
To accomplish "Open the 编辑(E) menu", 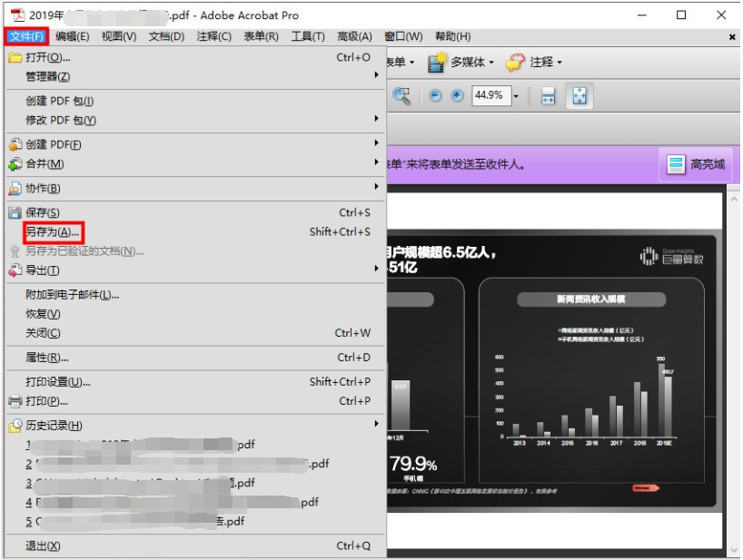I will tap(72, 36).
